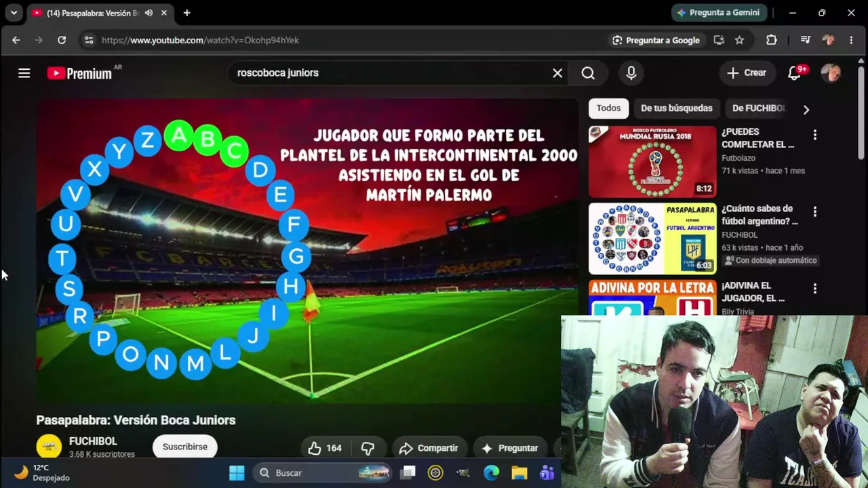Open Microsoft Teams from the taskbar
The width and height of the screenshot is (868, 488).
click(547, 473)
